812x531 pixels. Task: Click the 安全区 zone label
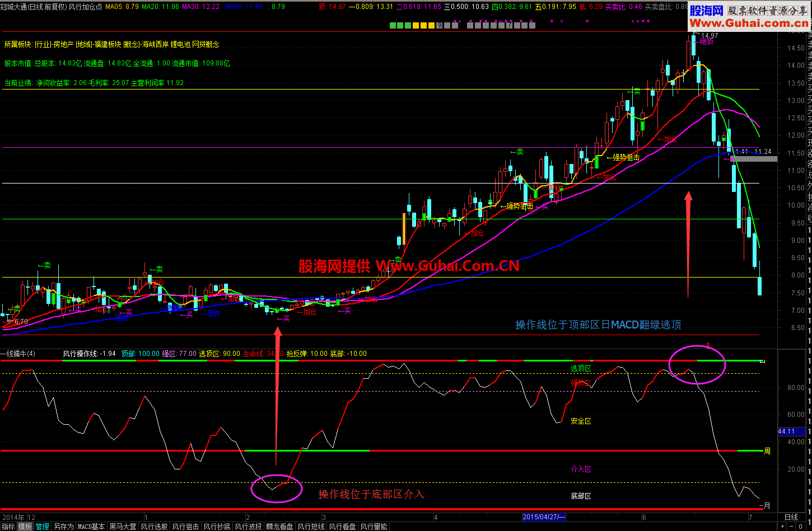pos(581,421)
